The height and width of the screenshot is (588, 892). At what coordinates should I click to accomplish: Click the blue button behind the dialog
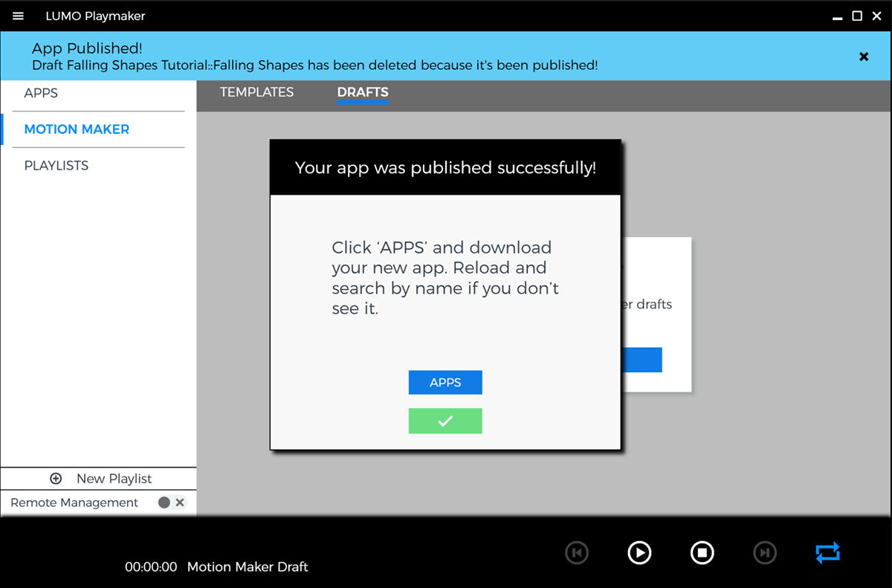pyautogui.click(x=641, y=360)
